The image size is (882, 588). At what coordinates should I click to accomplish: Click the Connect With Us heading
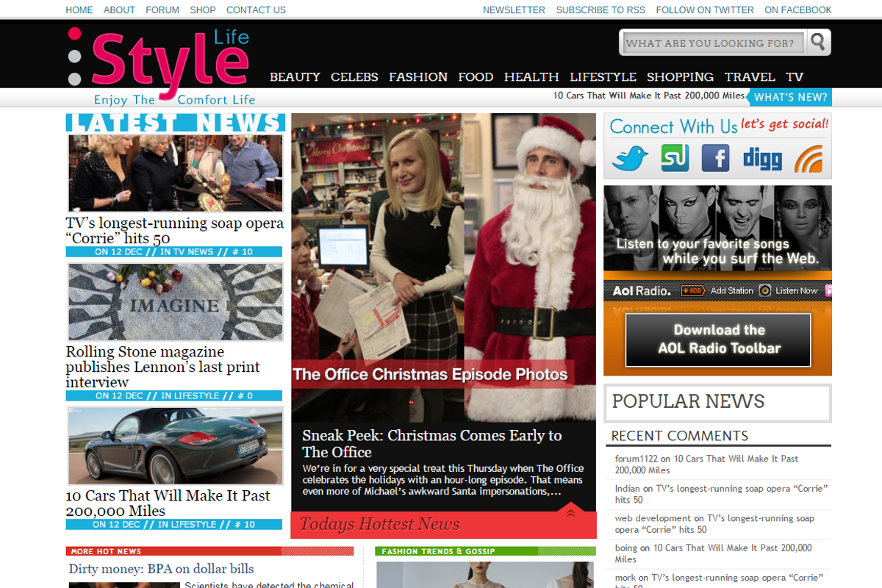pyautogui.click(x=673, y=126)
